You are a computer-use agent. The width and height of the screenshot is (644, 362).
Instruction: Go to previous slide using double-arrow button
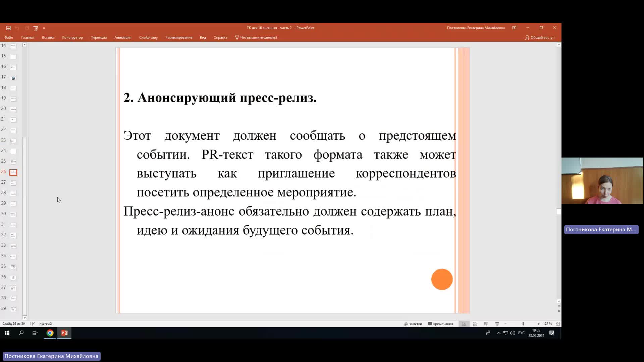(x=559, y=306)
